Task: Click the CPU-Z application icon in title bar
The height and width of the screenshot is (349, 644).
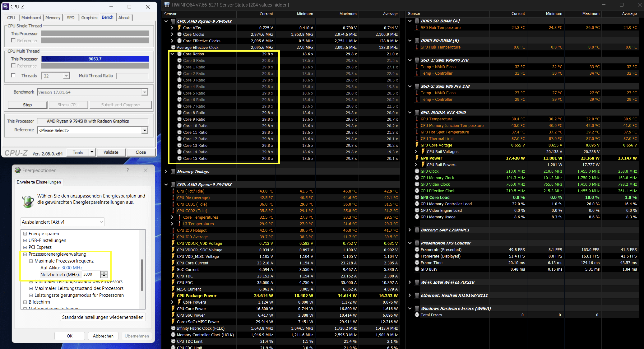Action: 6,7
